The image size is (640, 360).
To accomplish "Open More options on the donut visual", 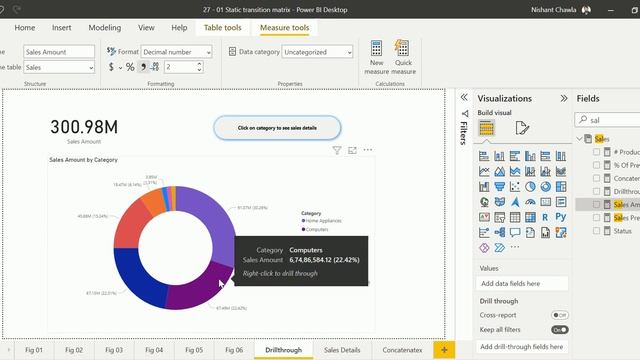I will [x=368, y=150].
